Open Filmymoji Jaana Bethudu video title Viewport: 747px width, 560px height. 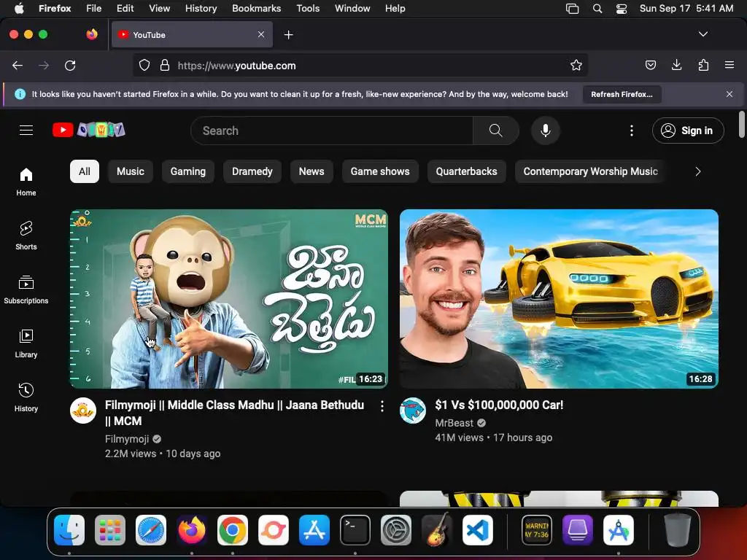point(234,413)
